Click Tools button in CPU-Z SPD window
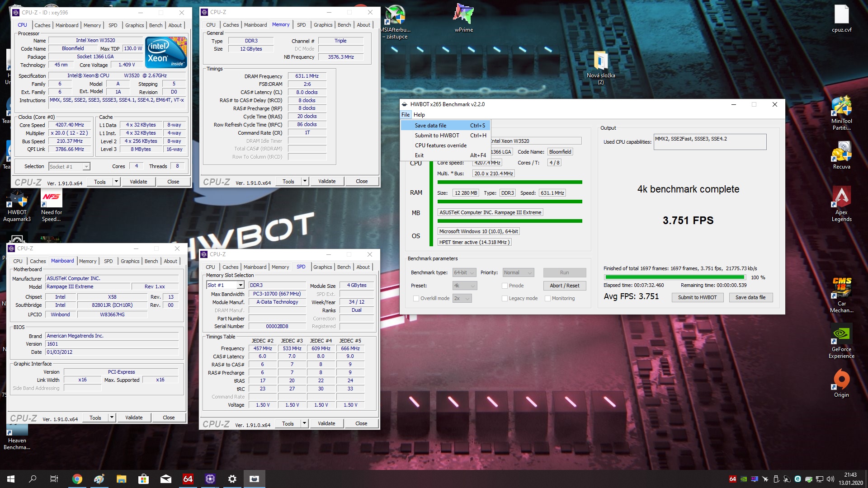This screenshot has height=488, width=868. click(288, 423)
